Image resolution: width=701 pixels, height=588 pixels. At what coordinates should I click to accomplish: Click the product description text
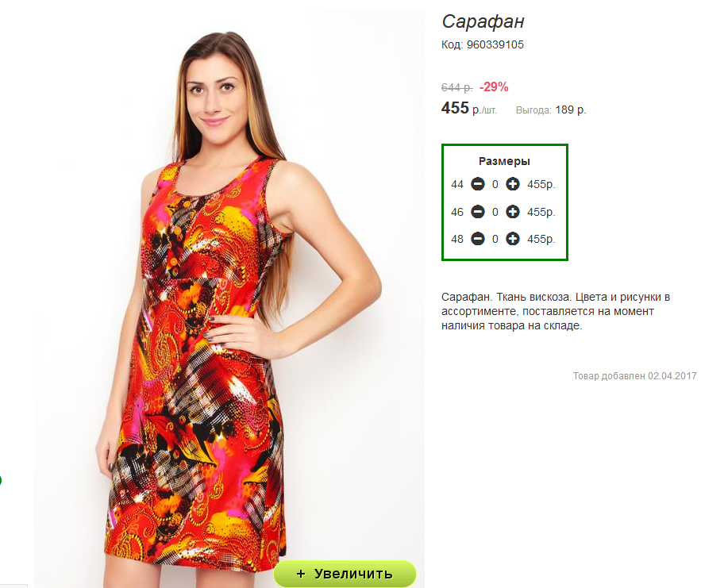point(556,311)
